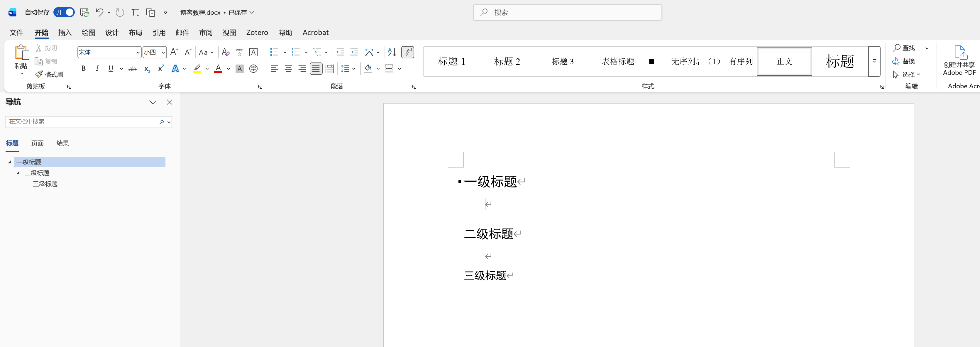Image resolution: width=980 pixels, height=347 pixels.
Task: Click the clear formatting icon
Action: 226,52
